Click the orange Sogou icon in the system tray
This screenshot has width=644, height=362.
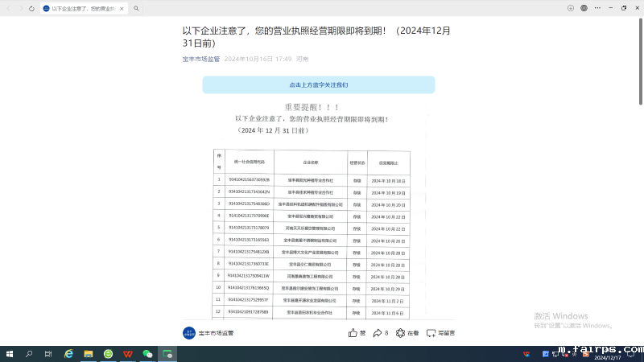tap(586, 354)
